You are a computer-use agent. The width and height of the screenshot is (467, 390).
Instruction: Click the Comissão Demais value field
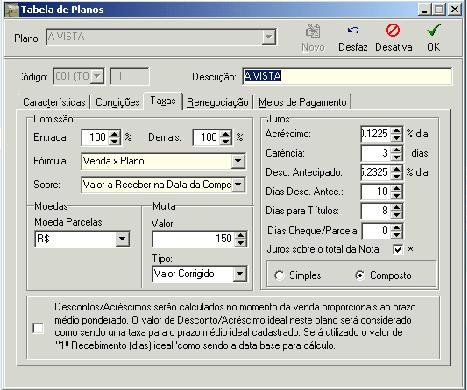point(206,137)
